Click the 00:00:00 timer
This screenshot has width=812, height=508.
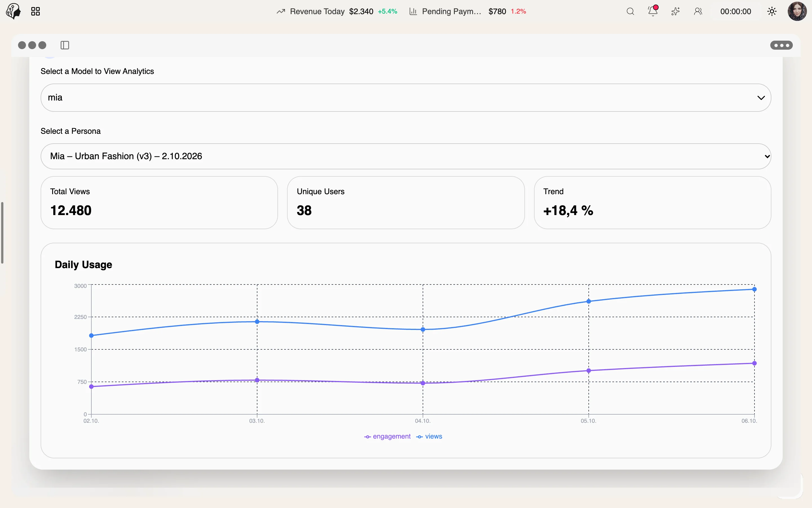736,11
